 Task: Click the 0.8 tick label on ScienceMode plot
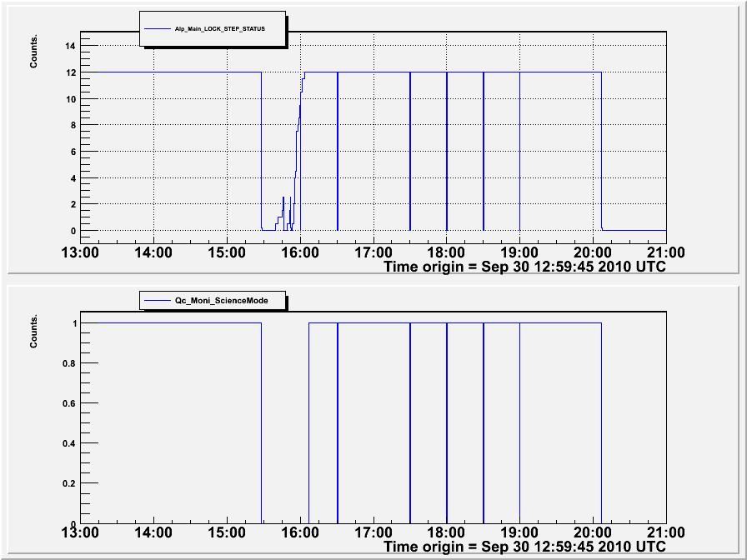click(x=69, y=364)
